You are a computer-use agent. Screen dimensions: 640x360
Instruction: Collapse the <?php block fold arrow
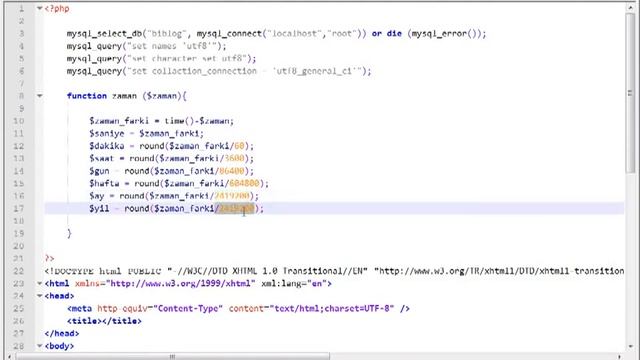[x=40, y=8]
